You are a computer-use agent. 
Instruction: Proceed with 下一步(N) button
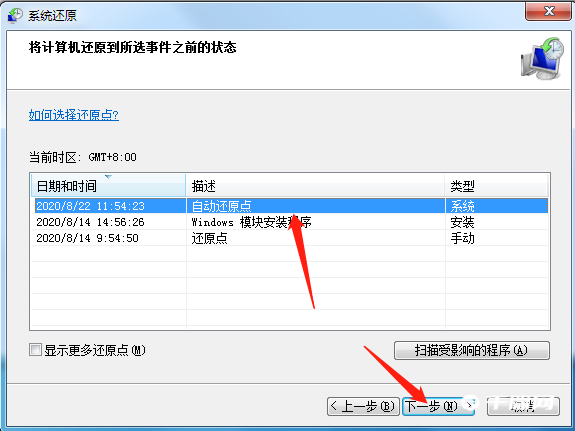point(438,406)
